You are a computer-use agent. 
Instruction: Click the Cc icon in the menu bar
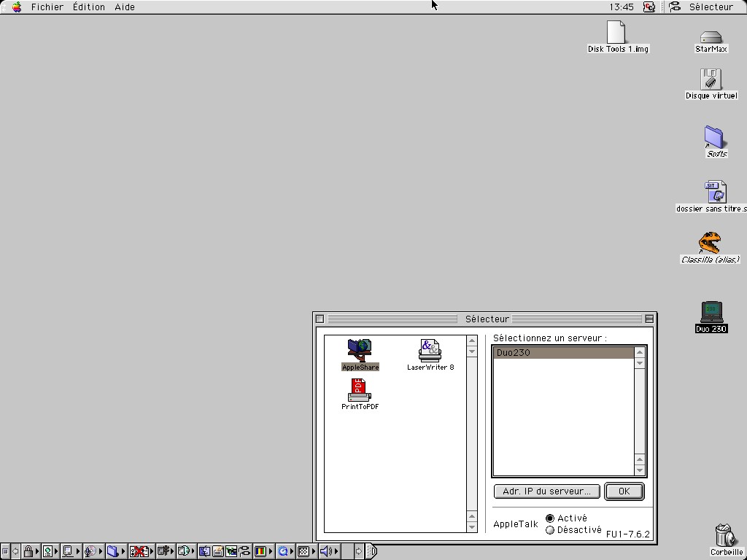[x=649, y=7]
